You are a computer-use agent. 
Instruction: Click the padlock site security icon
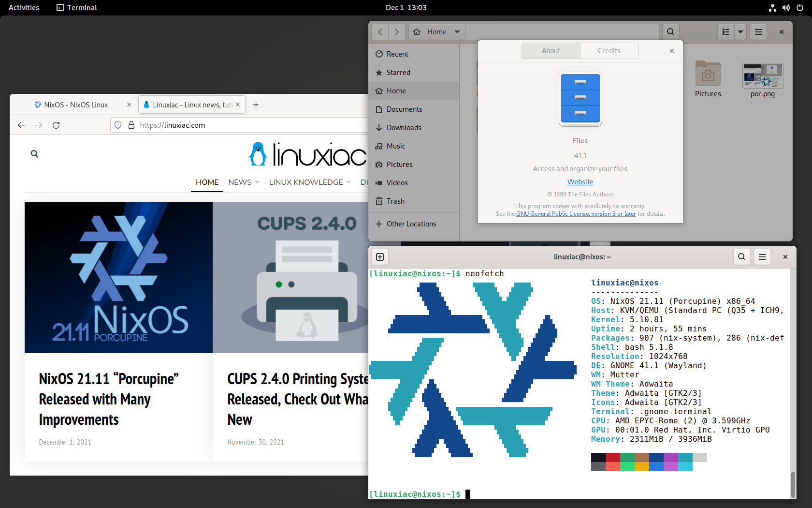131,125
